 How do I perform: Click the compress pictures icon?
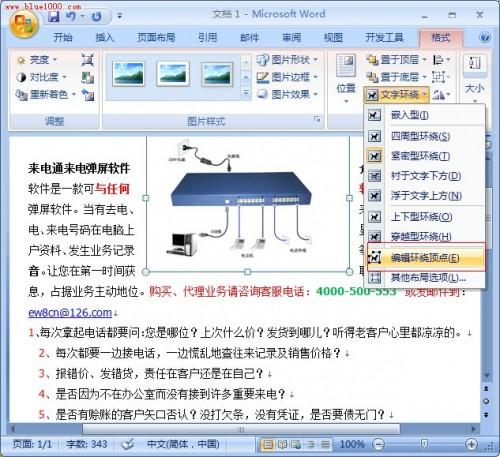[88, 60]
